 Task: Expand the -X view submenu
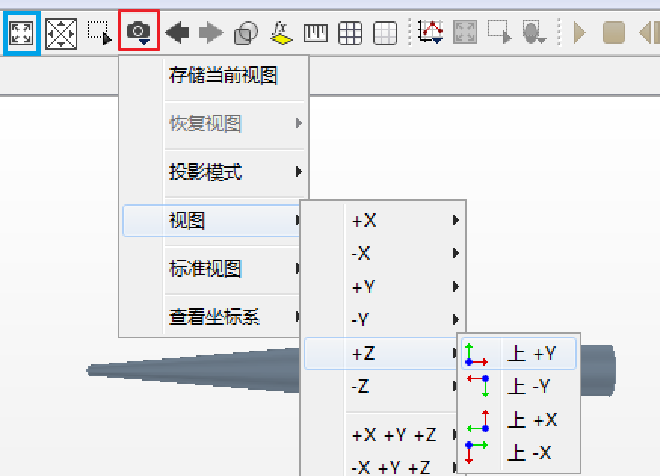384,253
